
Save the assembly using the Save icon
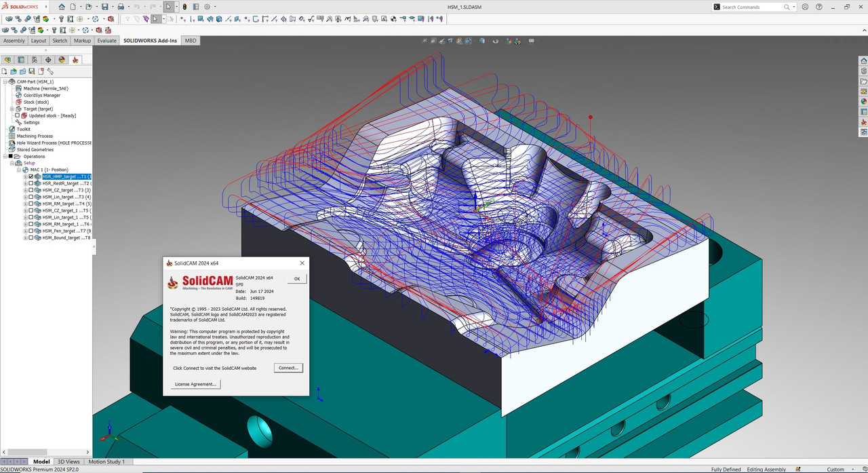pyautogui.click(x=104, y=7)
